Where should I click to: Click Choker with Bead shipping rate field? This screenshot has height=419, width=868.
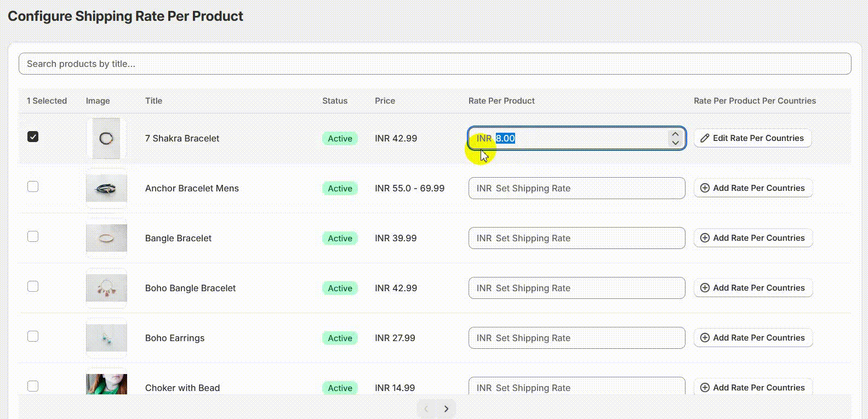576,386
